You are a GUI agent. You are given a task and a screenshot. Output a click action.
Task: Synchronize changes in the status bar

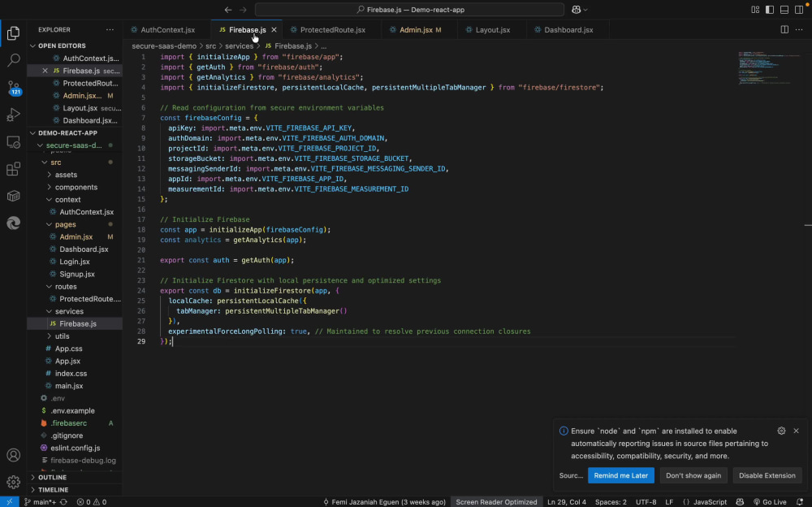coord(63,502)
